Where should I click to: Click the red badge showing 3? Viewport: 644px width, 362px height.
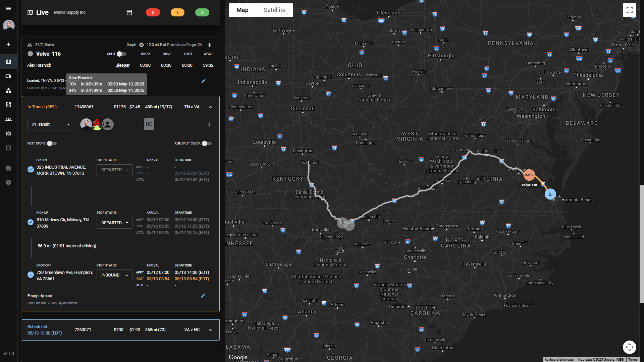coord(153,12)
